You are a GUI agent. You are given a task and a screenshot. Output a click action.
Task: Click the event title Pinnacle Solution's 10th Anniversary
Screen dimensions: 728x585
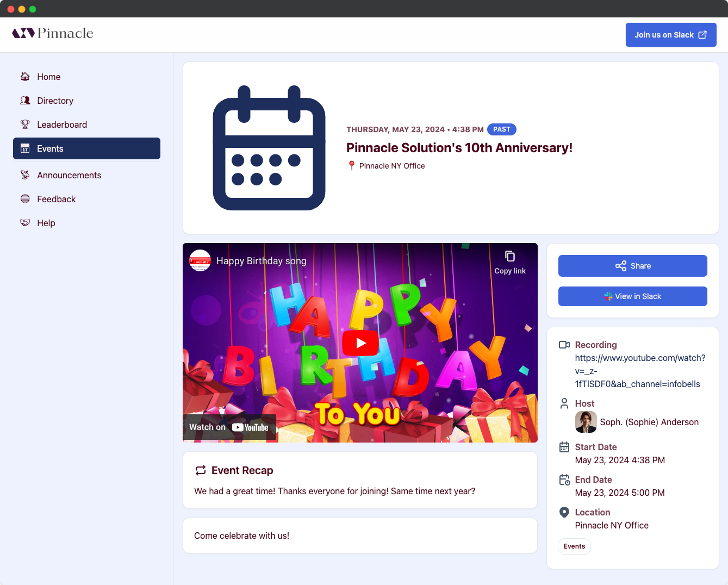pyautogui.click(x=459, y=148)
